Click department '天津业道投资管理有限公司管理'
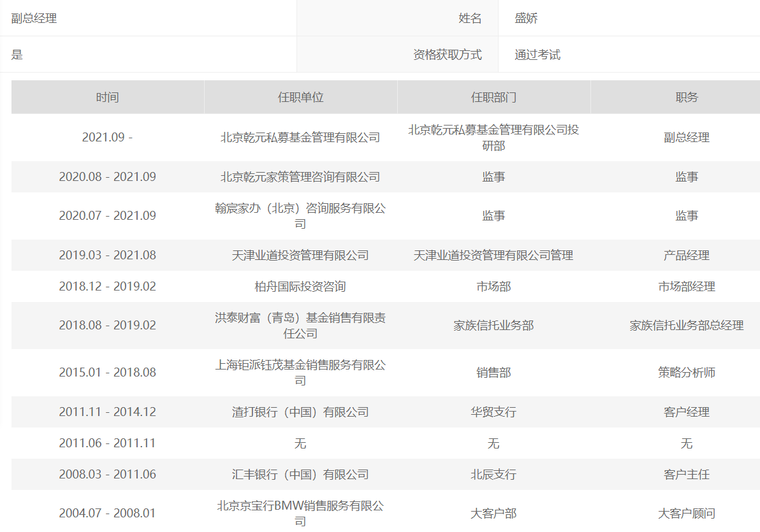Screen dimensions: 760x532 pyautogui.click(x=493, y=255)
